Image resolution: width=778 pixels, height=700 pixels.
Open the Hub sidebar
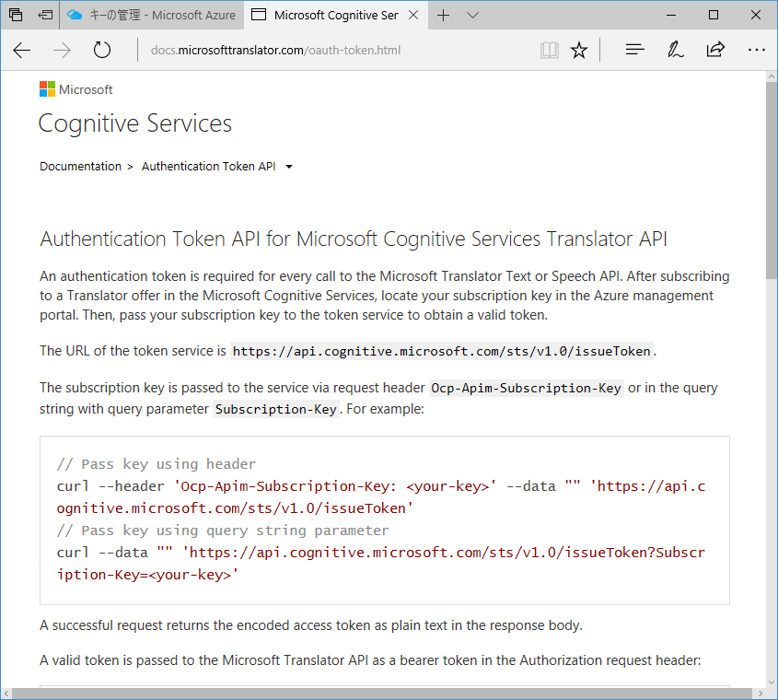pos(634,50)
